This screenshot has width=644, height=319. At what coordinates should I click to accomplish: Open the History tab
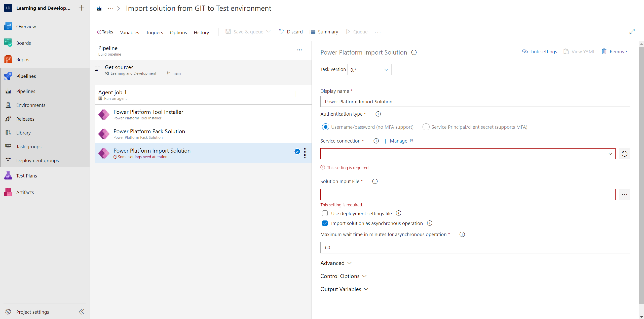pyautogui.click(x=201, y=32)
